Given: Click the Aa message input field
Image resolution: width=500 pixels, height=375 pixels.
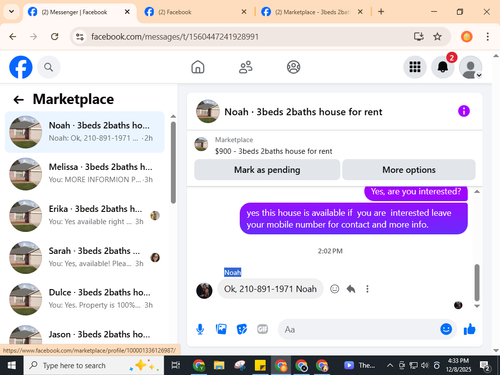Looking at the screenshot, I should pyautogui.click(x=360, y=329).
